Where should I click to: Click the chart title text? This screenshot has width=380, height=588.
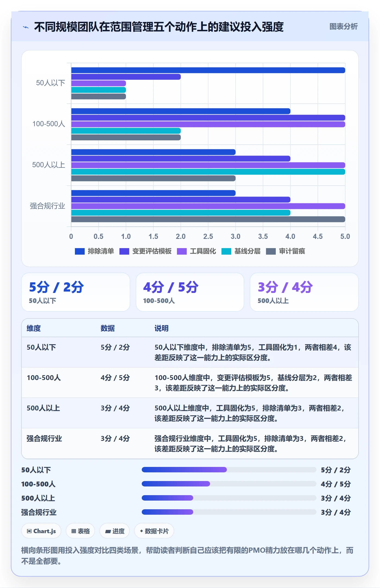(x=159, y=27)
